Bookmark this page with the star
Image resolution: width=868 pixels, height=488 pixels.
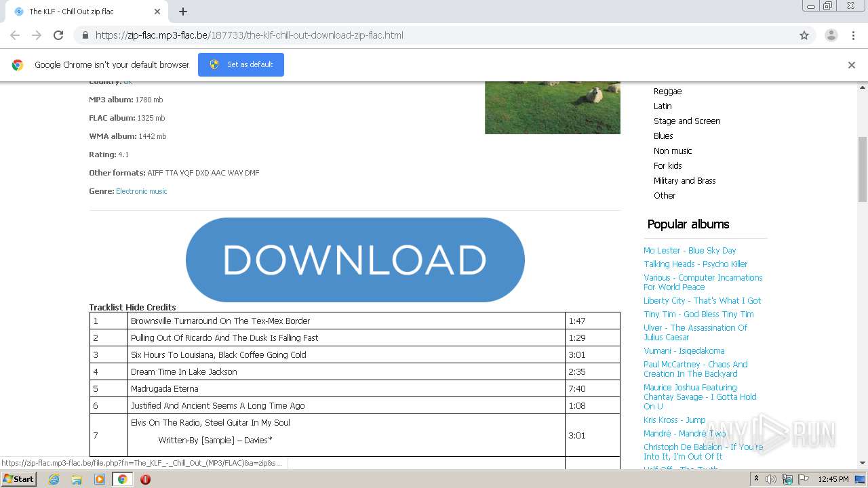pos(804,35)
